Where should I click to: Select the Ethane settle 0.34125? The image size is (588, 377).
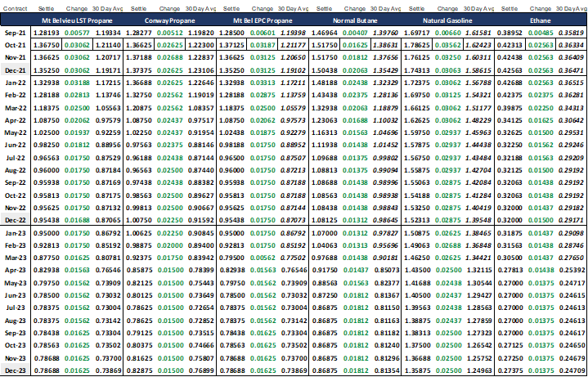pos(509,120)
